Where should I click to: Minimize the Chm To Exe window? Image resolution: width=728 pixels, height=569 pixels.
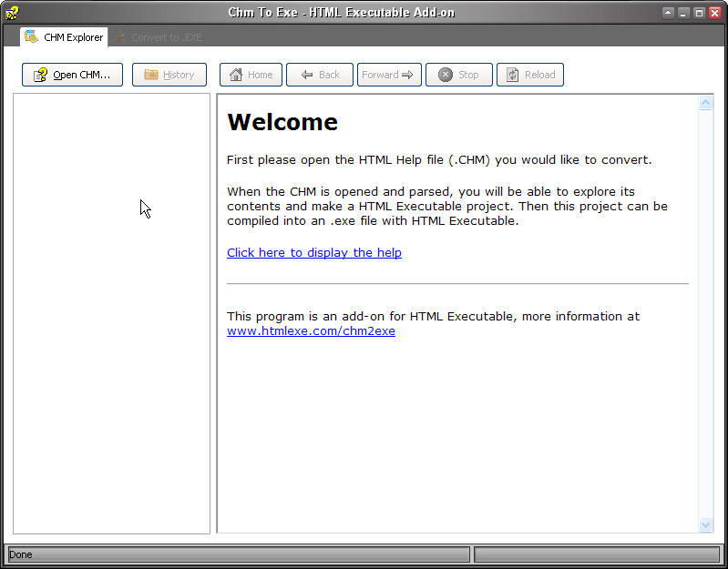click(x=683, y=13)
